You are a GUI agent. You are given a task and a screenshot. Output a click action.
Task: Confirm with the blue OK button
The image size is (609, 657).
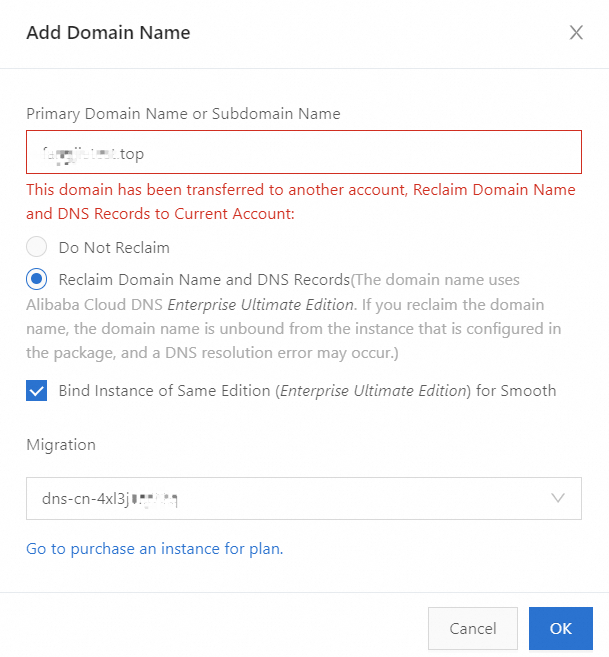coord(560,628)
